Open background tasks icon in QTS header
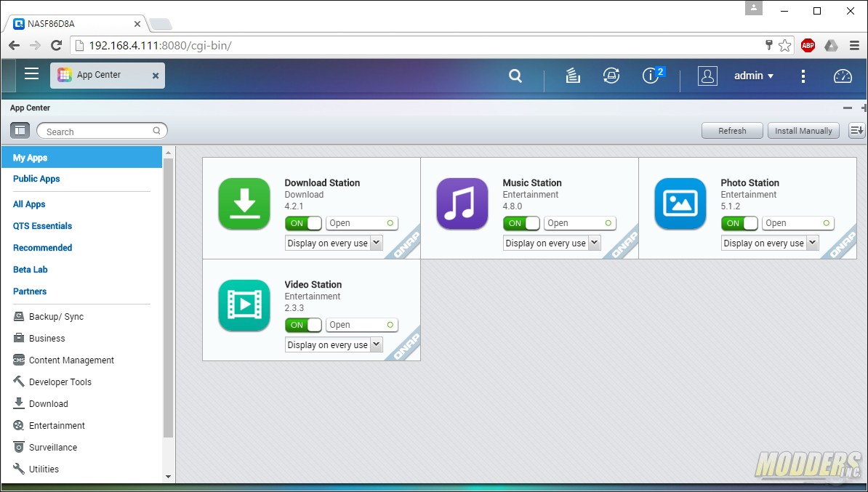 573,76
